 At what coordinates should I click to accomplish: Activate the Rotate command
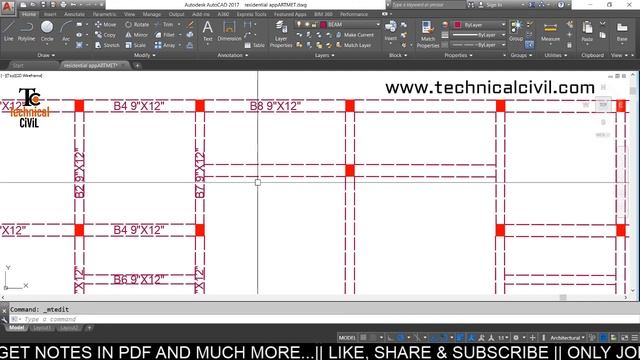137,24
